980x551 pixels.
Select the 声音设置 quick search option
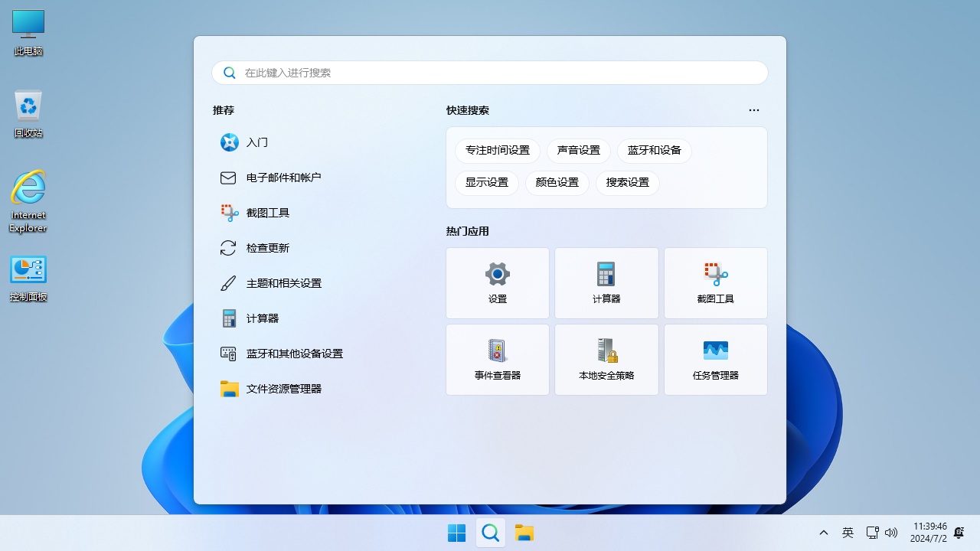tap(578, 151)
